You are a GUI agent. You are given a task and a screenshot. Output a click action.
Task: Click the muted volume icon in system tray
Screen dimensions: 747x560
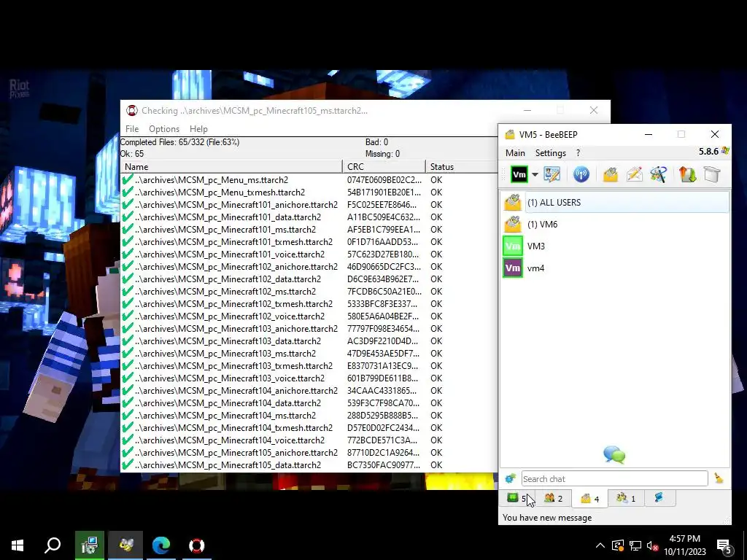pyautogui.click(x=653, y=545)
